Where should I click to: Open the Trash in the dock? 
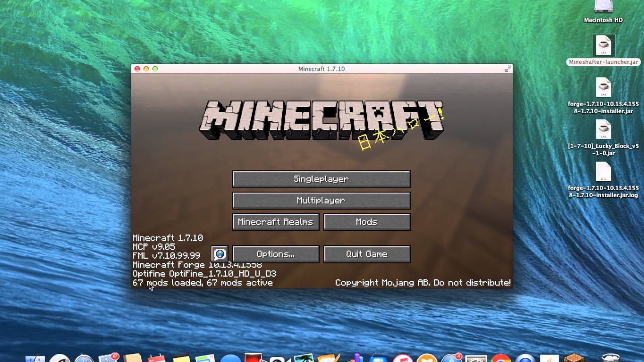[610, 358]
